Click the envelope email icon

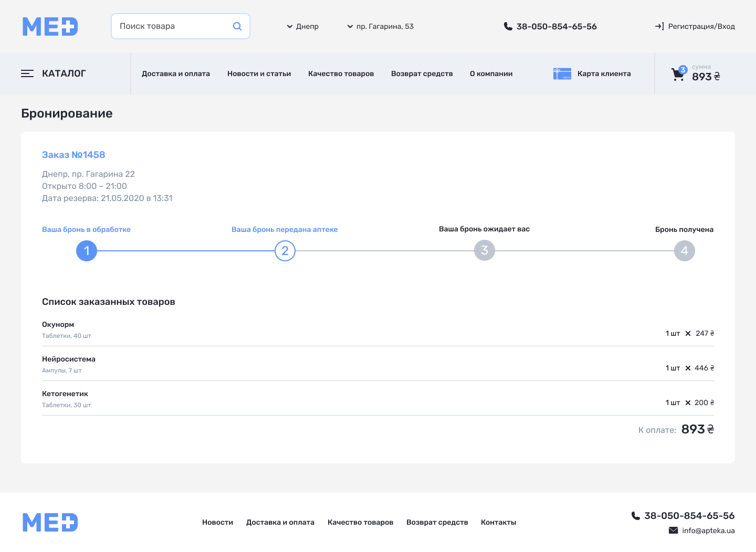(673, 530)
